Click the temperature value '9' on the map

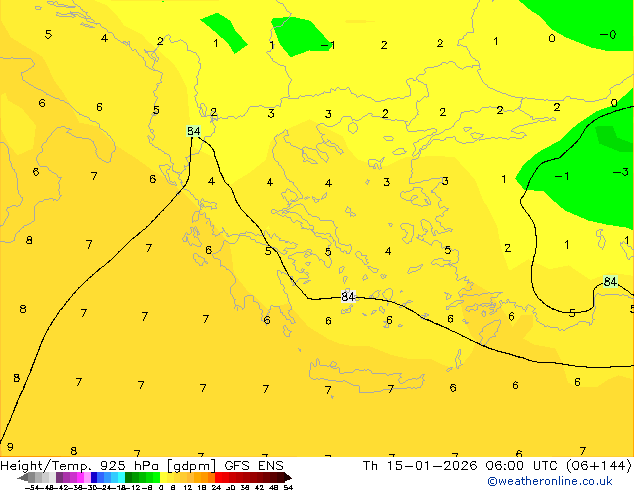point(10,447)
